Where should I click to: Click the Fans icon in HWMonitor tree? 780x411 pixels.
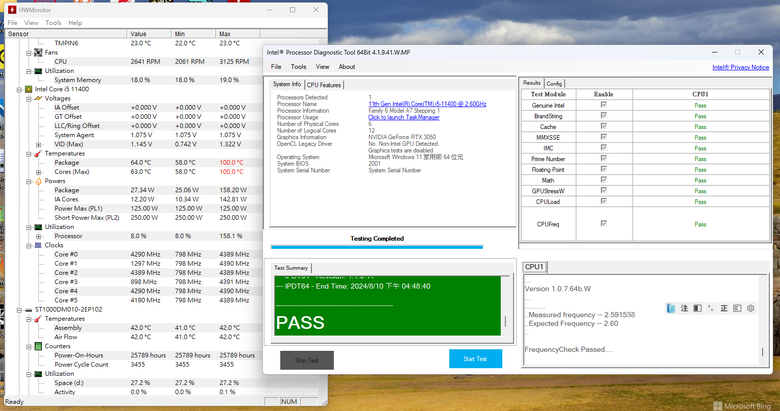pyautogui.click(x=38, y=52)
